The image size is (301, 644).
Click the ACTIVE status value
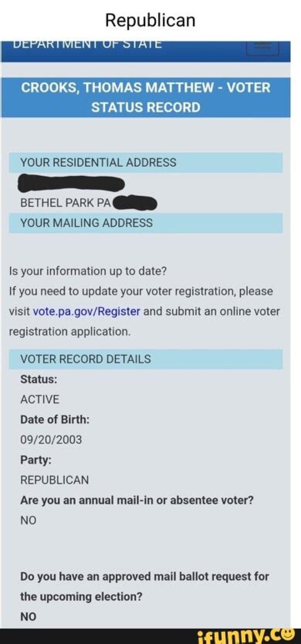[x=40, y=400]
